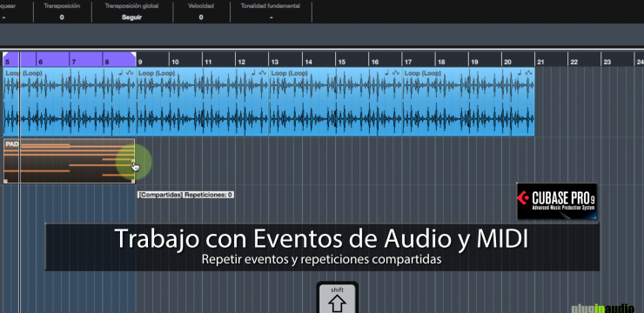Image resolution: width=644 pixels, height=313 pixels.
Task: Click the lower-right resize handle of PAD part
Action: (x=132, y=181)
